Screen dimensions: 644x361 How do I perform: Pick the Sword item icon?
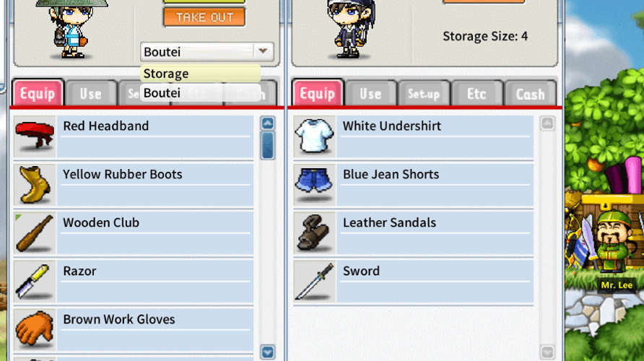(315, 282)
